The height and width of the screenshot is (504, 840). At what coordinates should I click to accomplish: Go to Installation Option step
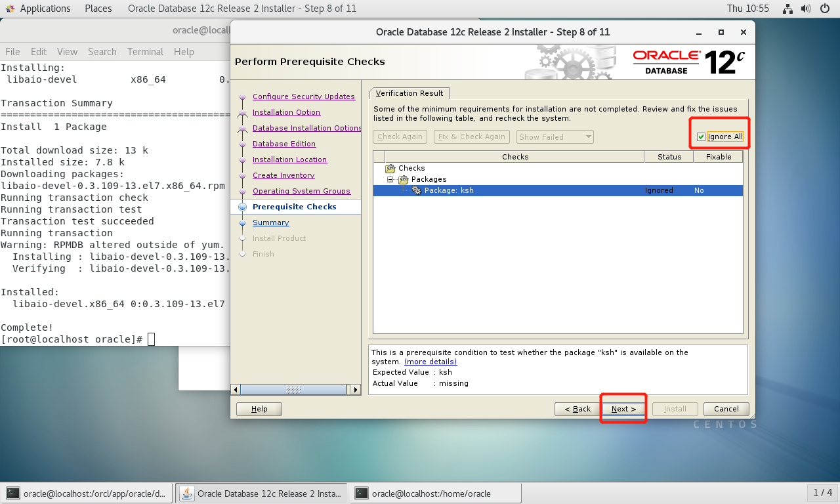click(x=286, y=112)
